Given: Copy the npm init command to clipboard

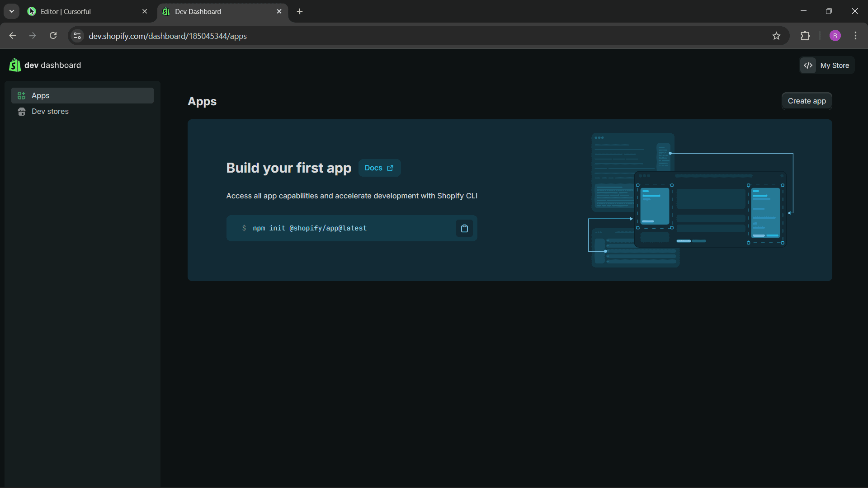Looking at the screenshot, I should 464,228.
